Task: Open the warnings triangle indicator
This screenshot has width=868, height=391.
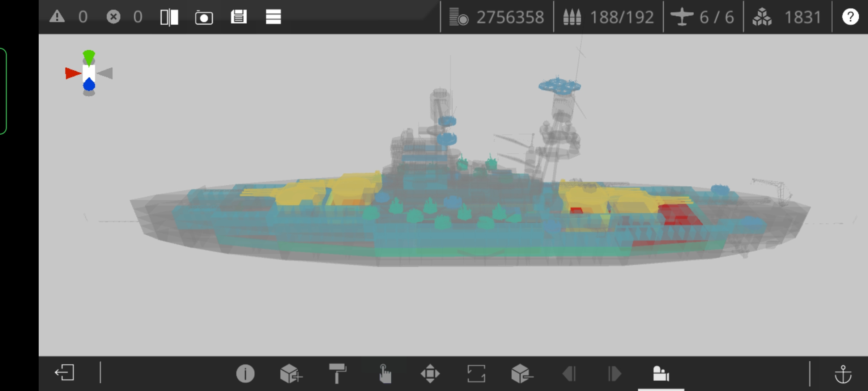Action: [x=57, y=17]
